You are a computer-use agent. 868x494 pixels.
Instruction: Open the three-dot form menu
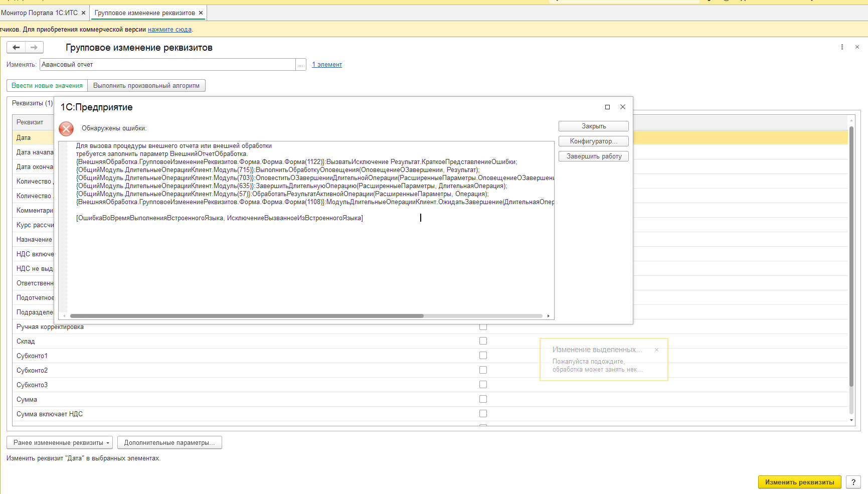pos(842,47)
